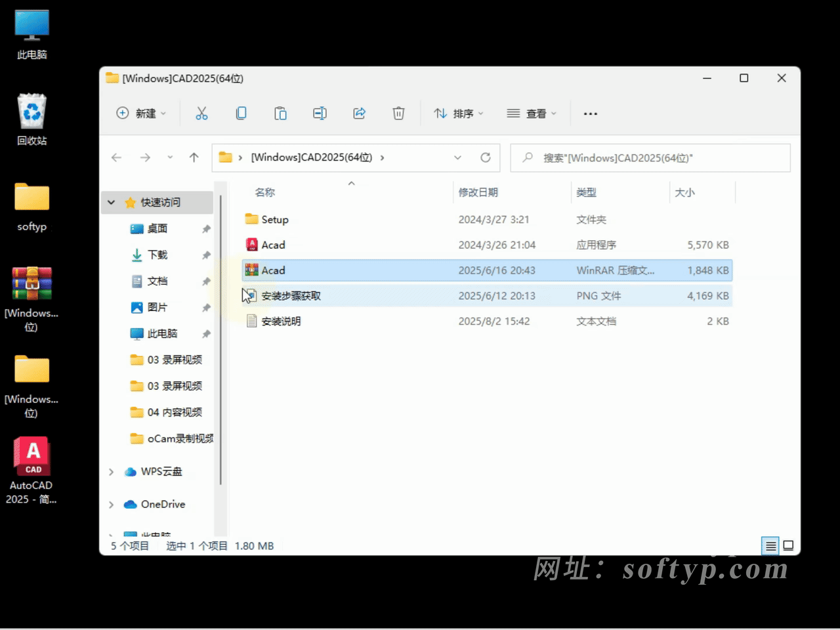Image resolution: width=840 pixels, height=630 pixels.
Task: Switch to details view in status bar
Action: (x=770, y=545)
